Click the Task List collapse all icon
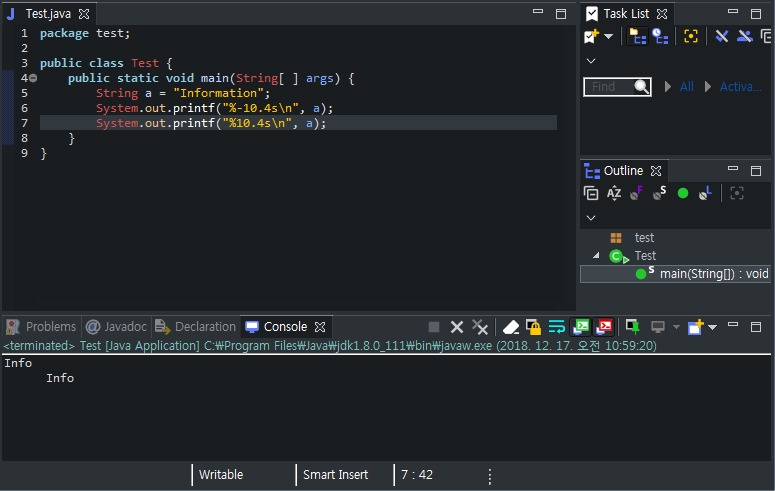The width and height of the screenshot is (775, 491). point(767,36)
